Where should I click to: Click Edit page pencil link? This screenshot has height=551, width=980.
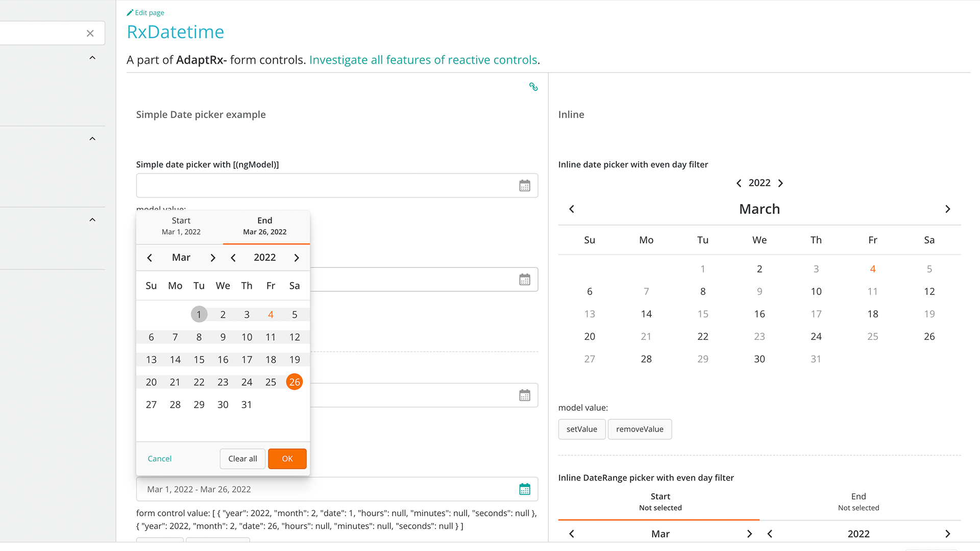coord(145,13)
